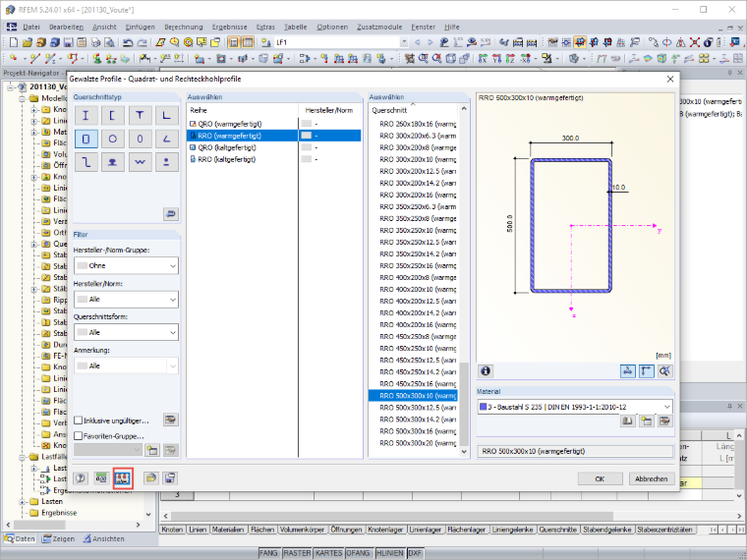Create a new favorites group icon

point(152,450)
